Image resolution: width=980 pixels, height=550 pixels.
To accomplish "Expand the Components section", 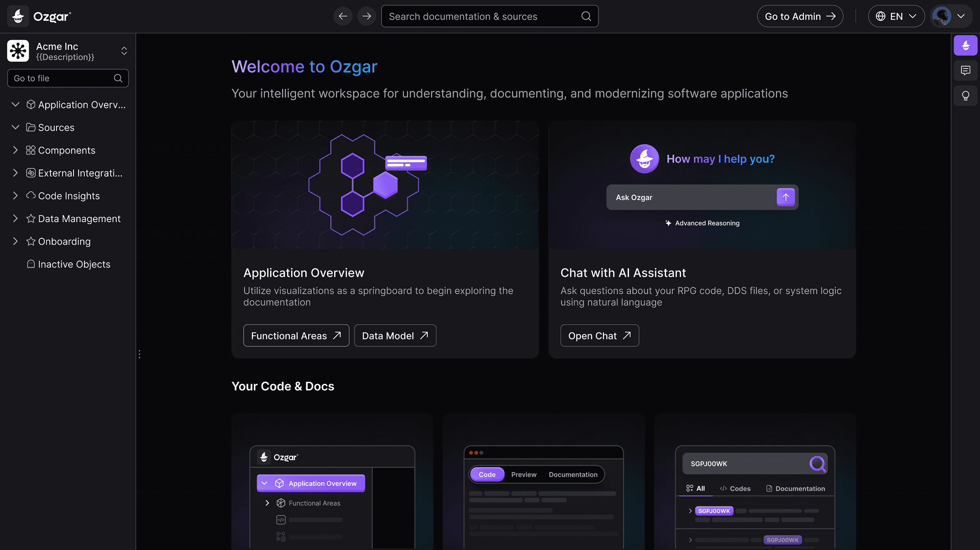I will (x=15, y=150).
